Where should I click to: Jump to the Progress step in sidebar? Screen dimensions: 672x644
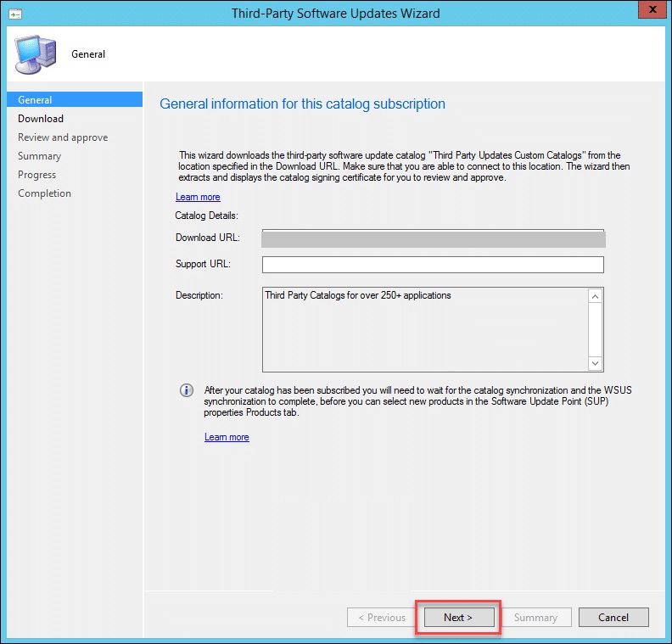click(37, 175)
